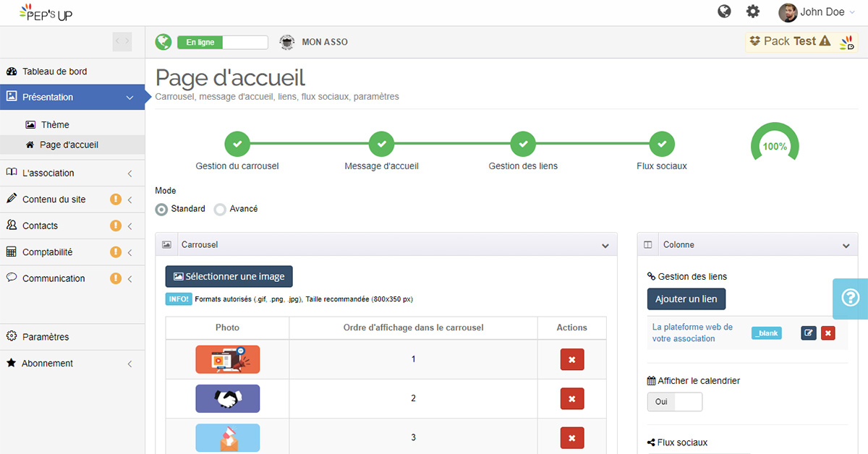This screenshot has width=868, height=454.
Task: Click the Gestion des liens step checkmark
Action: [523, 144]
